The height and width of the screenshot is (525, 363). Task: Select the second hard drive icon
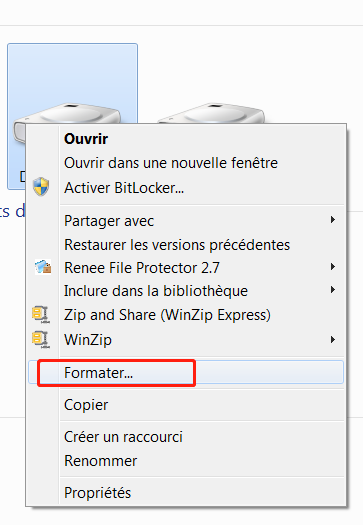(212, 113)
